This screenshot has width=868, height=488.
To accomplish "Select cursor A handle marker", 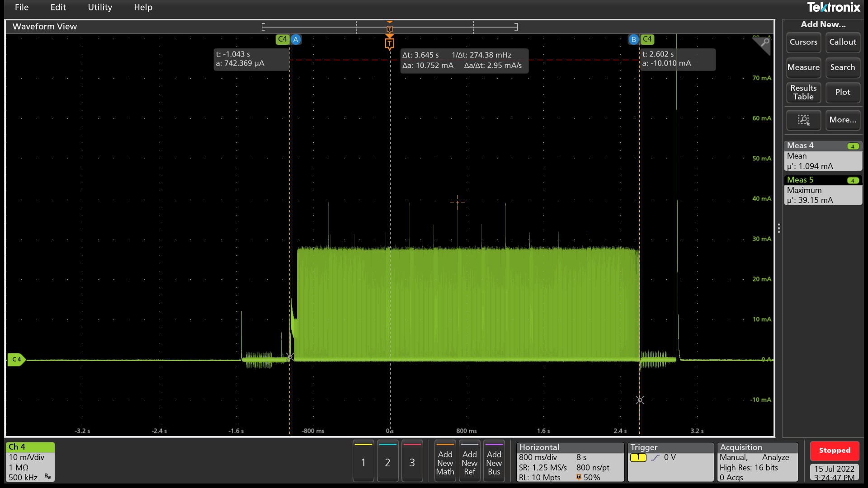I will point(296,39).
